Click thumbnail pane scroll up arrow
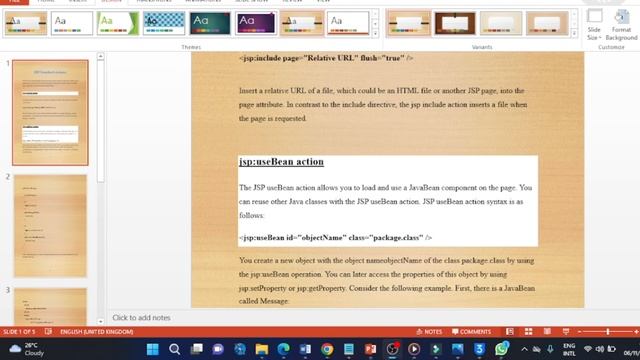Viewport: 640px width, 360px height. [100, 56]
